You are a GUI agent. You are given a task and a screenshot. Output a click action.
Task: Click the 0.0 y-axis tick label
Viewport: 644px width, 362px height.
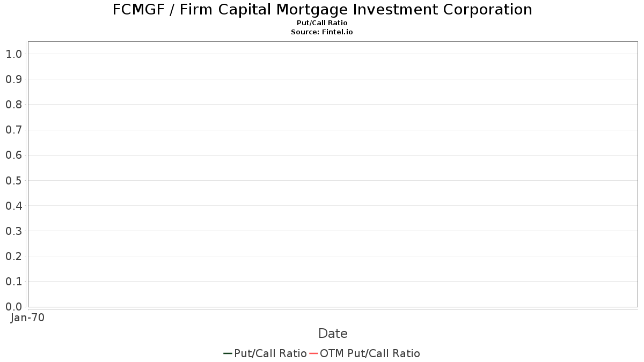click(x=14, y=307)
